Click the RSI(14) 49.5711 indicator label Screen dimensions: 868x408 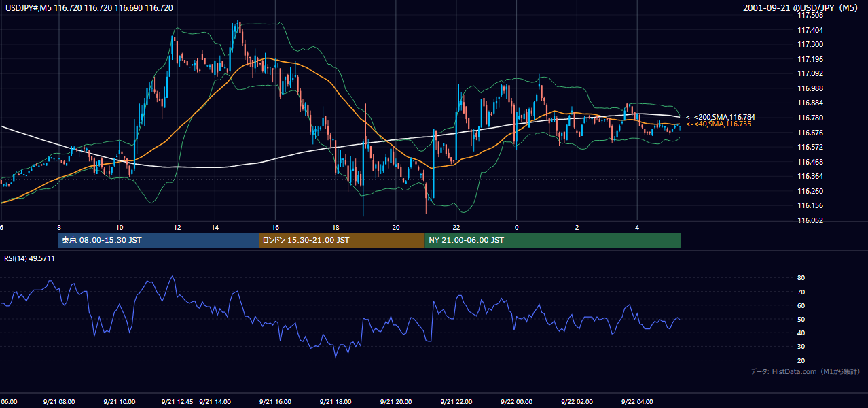coord(29,258)
